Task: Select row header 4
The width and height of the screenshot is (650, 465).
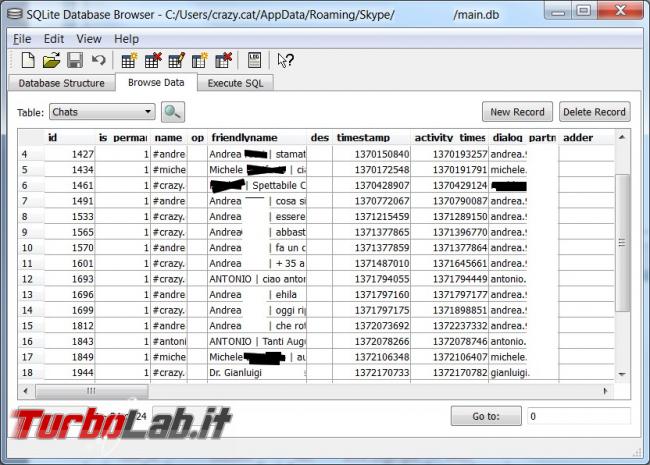Action: point(31,154)
